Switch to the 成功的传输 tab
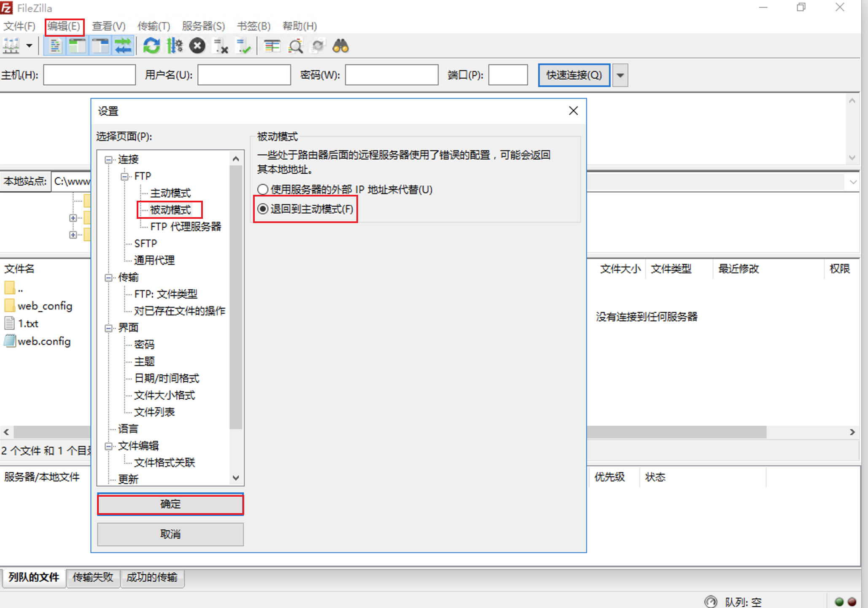The image size is (868, 608). click(152, 577)
